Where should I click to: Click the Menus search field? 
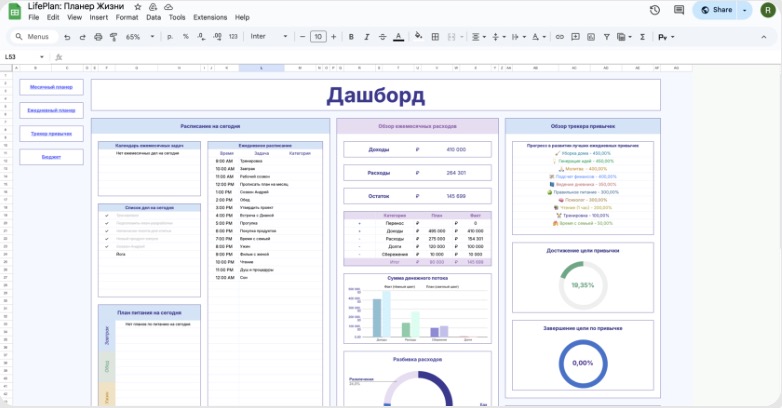click(x=34, y=37)
